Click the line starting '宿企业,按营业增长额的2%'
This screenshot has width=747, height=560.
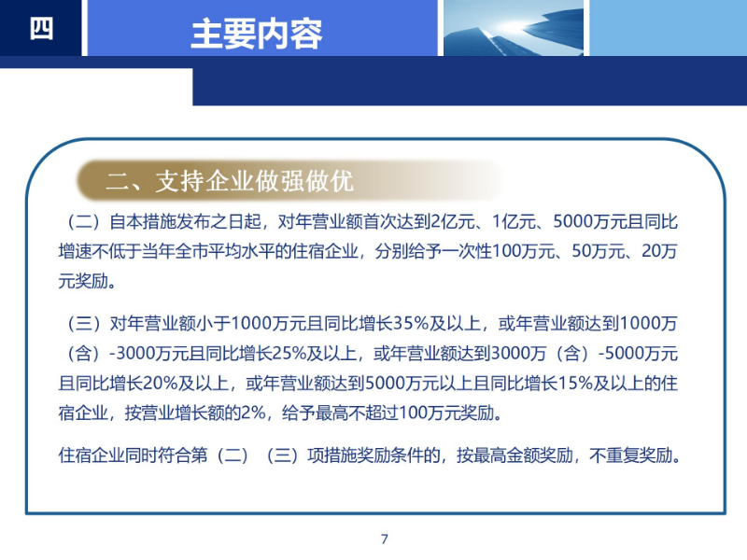coord(281,413)
